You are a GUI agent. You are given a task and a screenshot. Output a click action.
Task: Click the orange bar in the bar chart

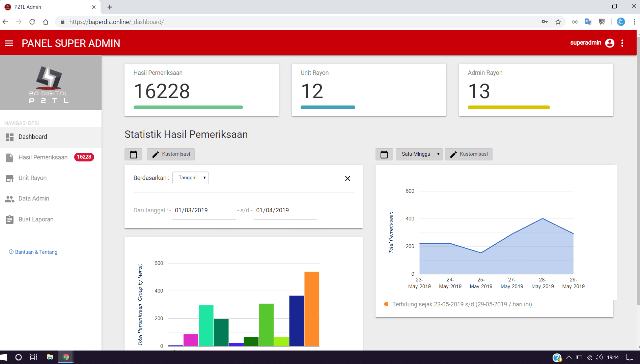pos(312,309)
